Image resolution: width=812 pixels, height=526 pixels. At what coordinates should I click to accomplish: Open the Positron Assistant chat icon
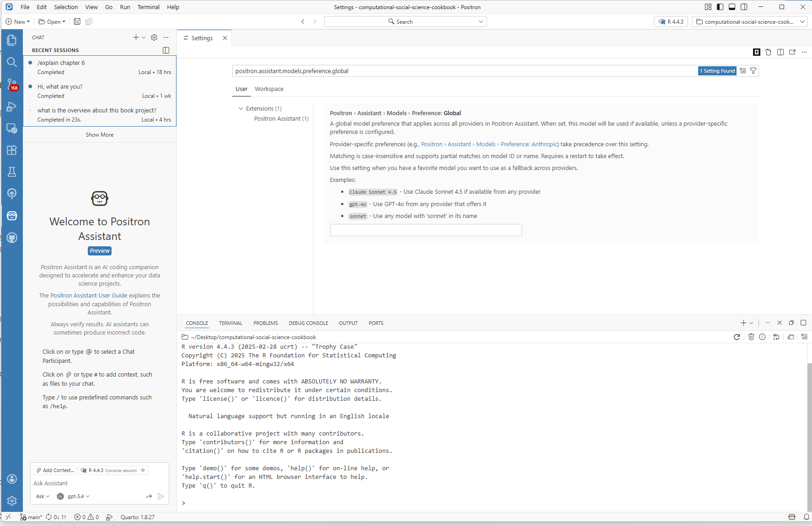click(12, 216)
